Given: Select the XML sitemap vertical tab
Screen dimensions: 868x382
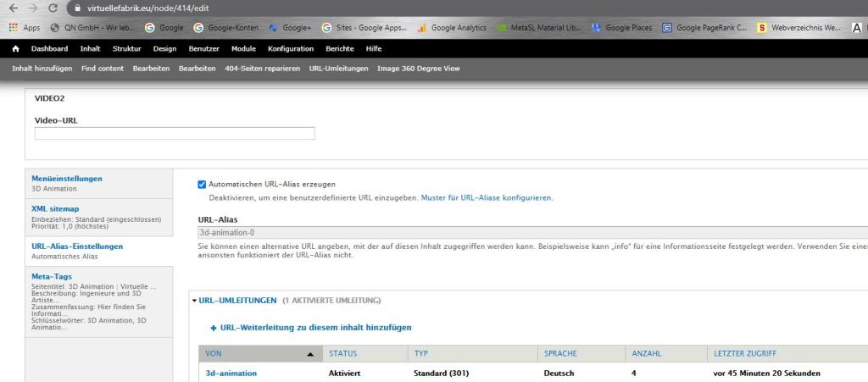Looking at the screenshot, I should 55,208.
